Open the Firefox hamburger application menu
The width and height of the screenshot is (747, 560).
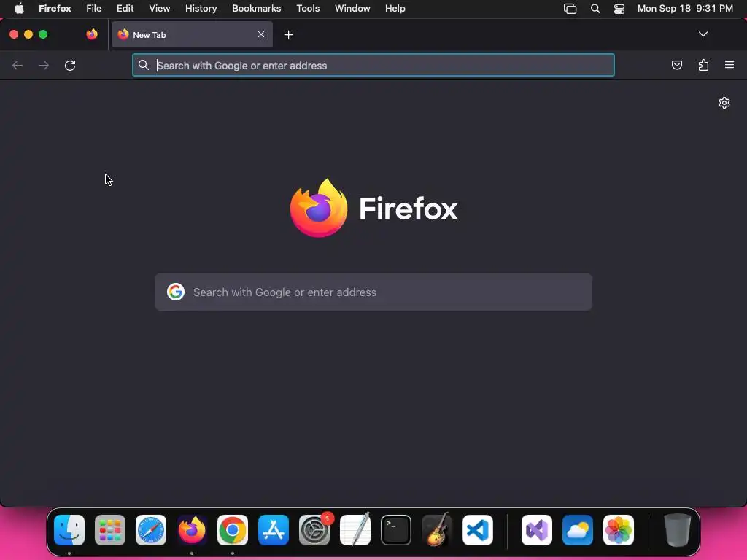(729, 65)
